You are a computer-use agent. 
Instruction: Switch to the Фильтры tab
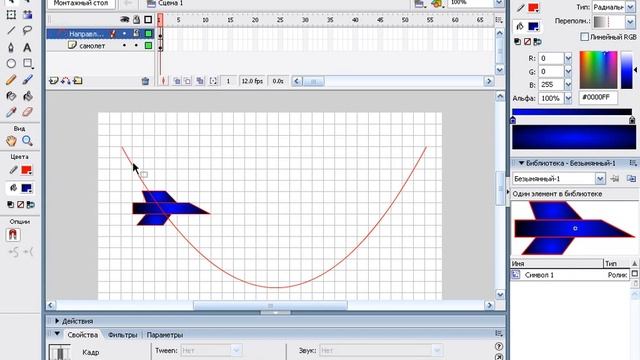[x=122, y=335]
